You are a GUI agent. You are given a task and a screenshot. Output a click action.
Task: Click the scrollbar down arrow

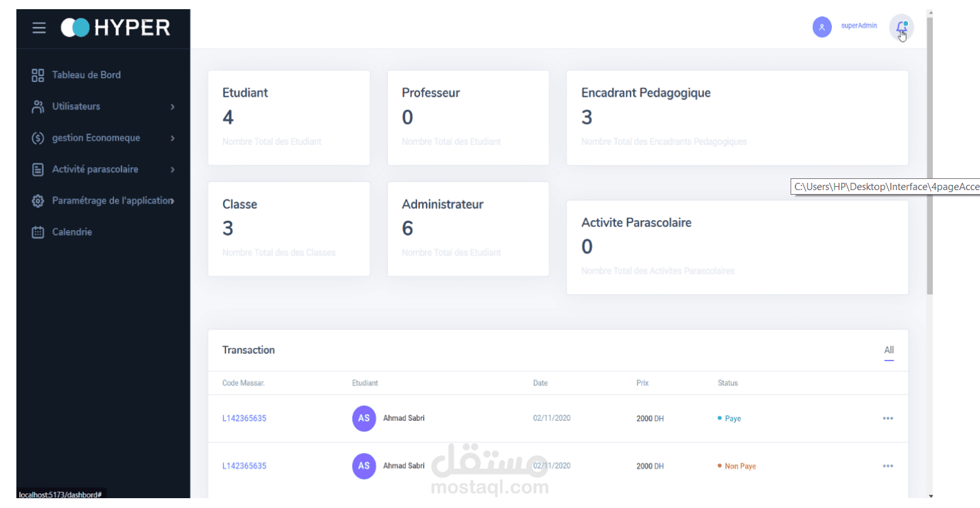click(x=930, y=496)
